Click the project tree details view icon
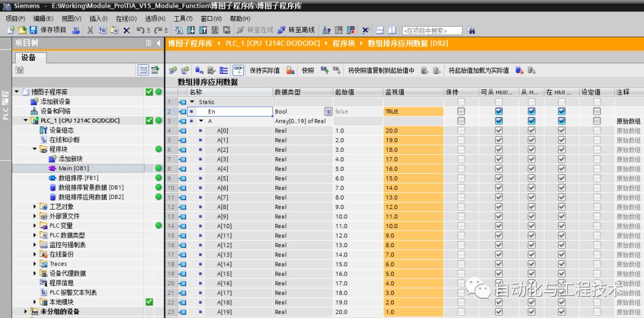 (x=143, y=70)
